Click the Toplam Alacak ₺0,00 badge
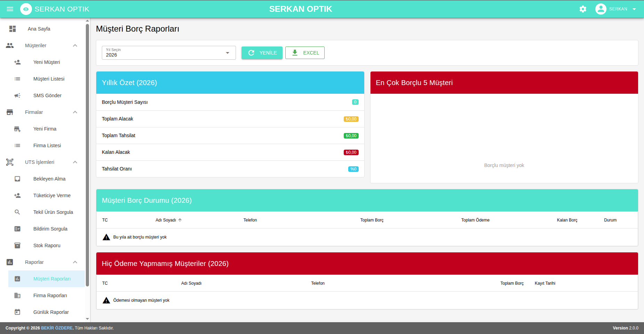This screenshot has height=334, width=644. pos(351,119)
